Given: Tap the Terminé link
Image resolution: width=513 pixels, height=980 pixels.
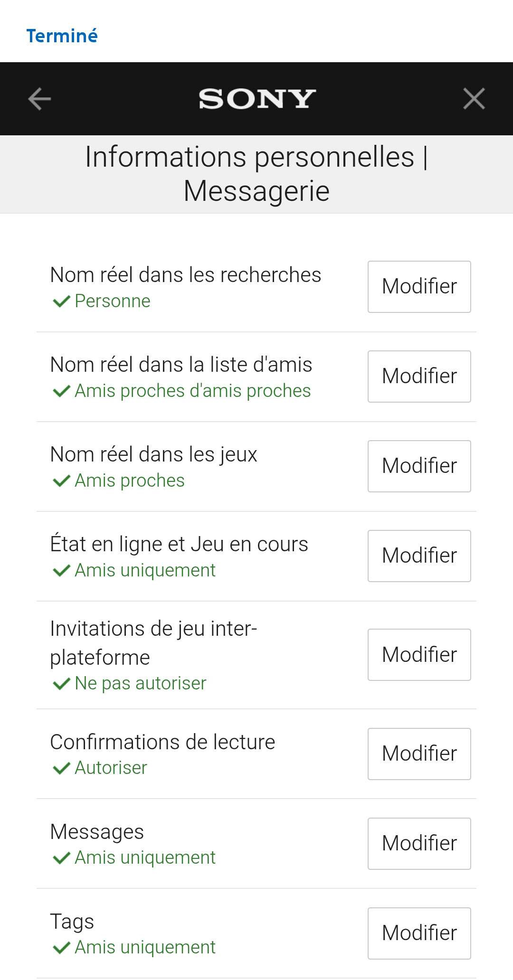Looking at the screenshot, I should click(x=62, y=36).
